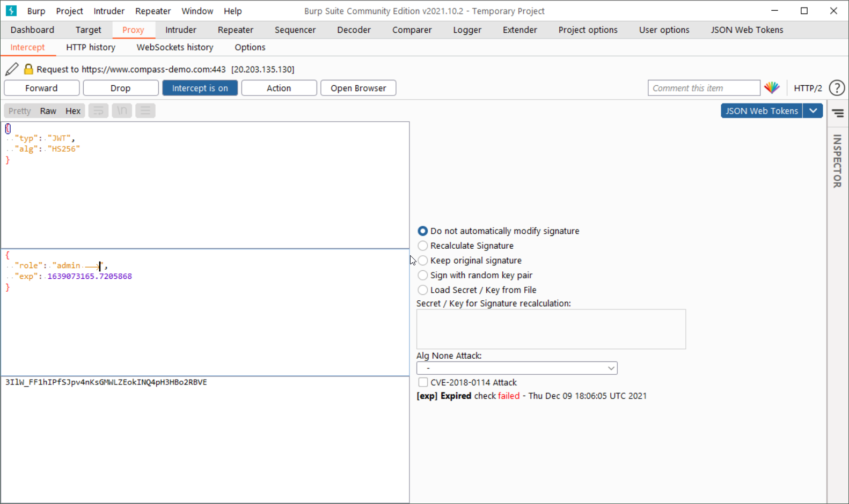
Task: Open the help question mark icon
Action: pos(837,88)
